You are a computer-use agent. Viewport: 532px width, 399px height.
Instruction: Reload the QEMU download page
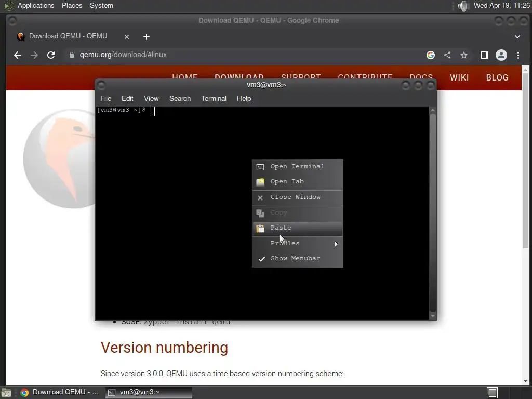coord(51,55)
